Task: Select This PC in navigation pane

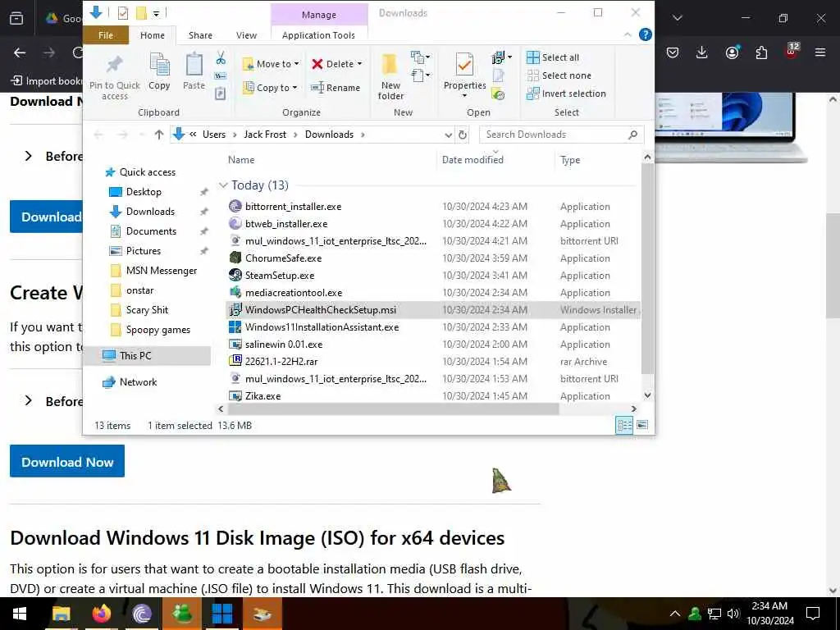Action: (x=135, y=356)
